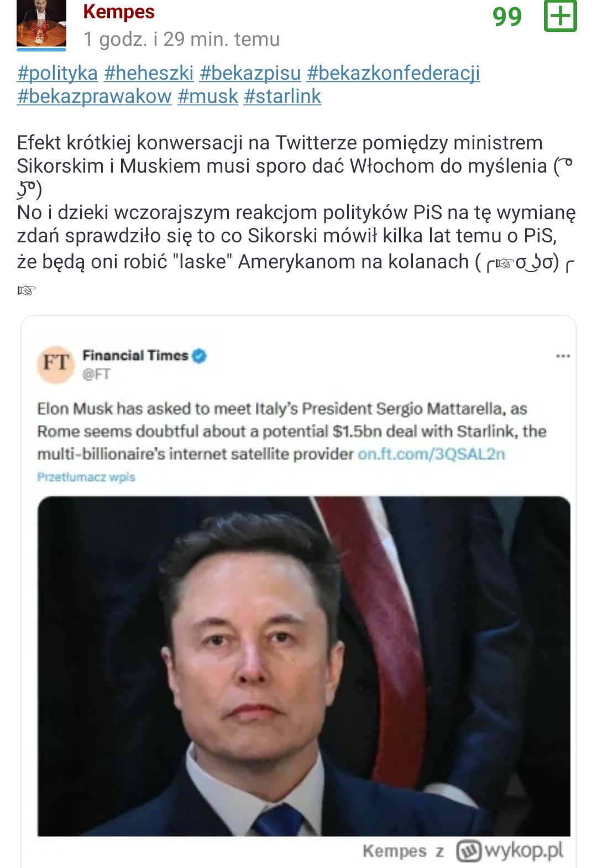Click the post timestamp
This screenshot has height=868, width=597.
point(181,39)
